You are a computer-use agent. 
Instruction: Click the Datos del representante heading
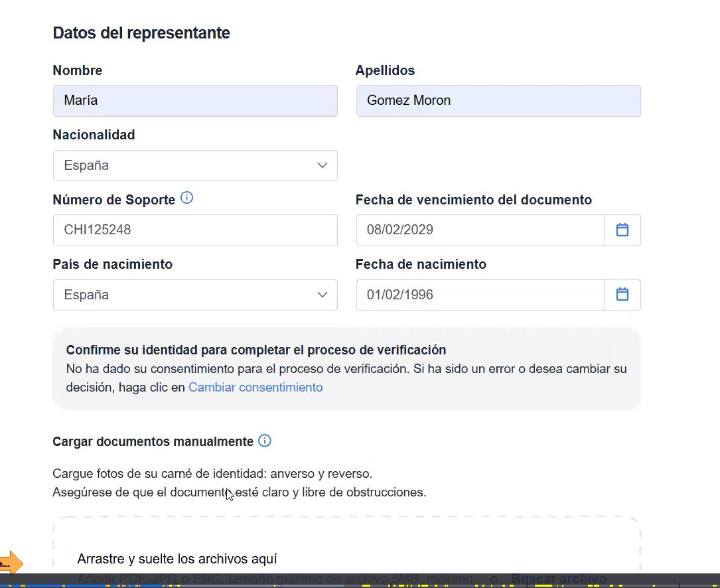coord(141,33)
